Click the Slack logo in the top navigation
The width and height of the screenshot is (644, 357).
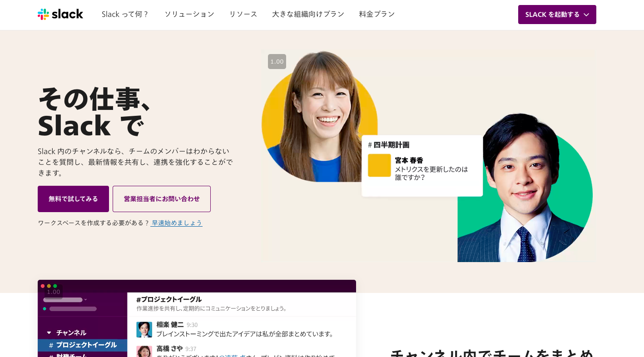click(60, 14)
